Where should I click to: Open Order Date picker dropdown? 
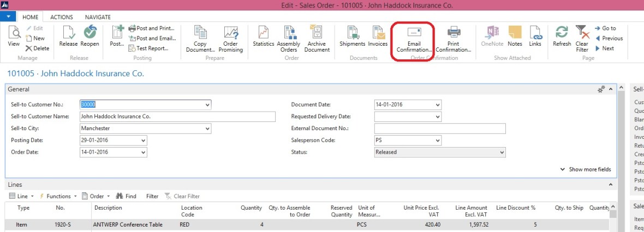[x=143, y=152]
